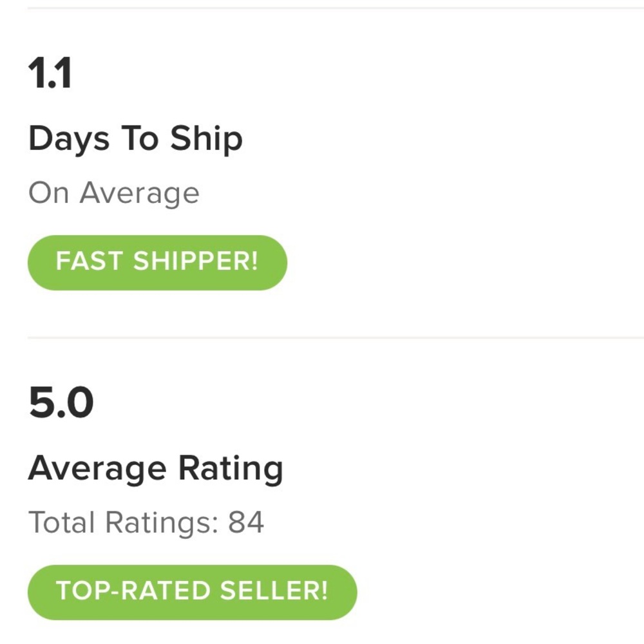The height and width of the screenshot is (644, 644).
Task: Click the Total Ratings: 84 text
Action: click(146, 523)
